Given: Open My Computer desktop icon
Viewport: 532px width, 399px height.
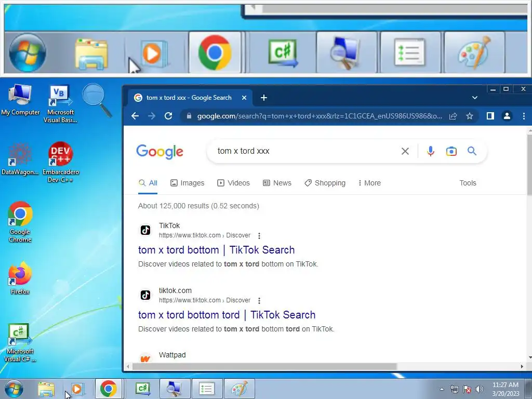Looking at the screenshot, I should [20, 100].
